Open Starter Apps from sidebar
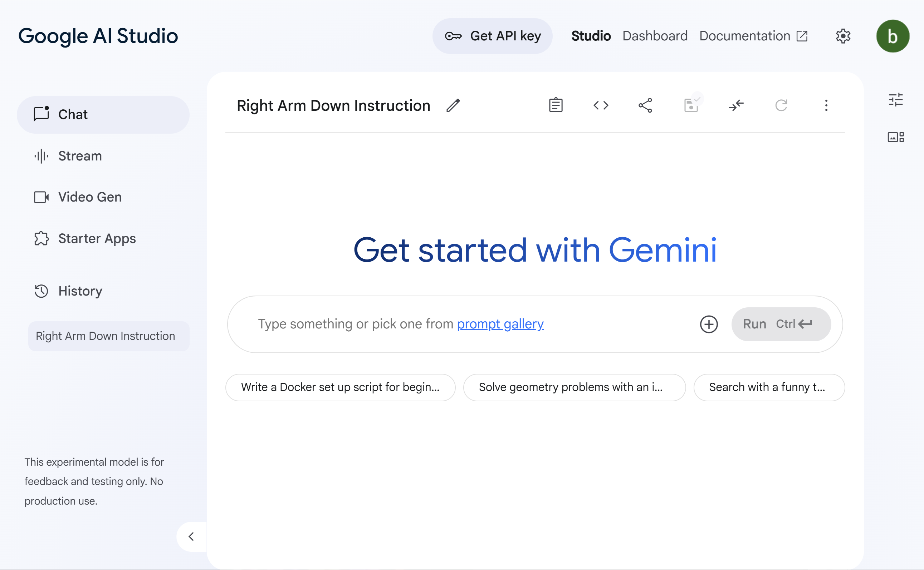The height and width of the screenshot is (570, 924). pos(97,238)
